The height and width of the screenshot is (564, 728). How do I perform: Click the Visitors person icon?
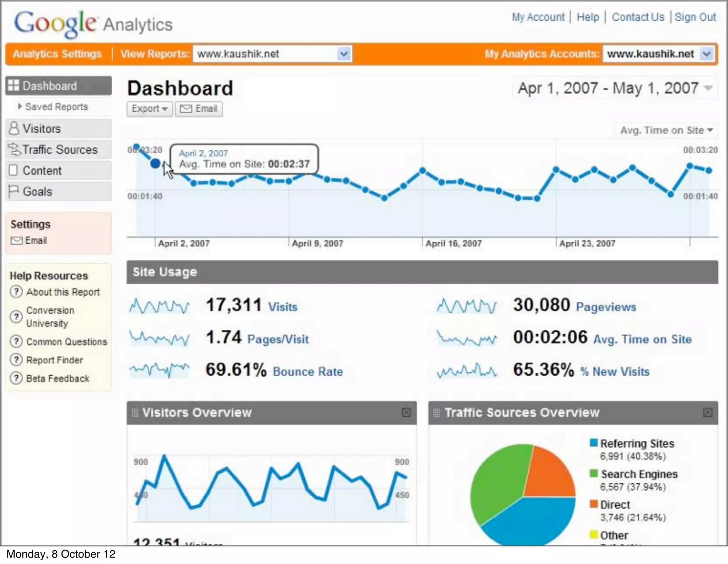coord(14,128)
